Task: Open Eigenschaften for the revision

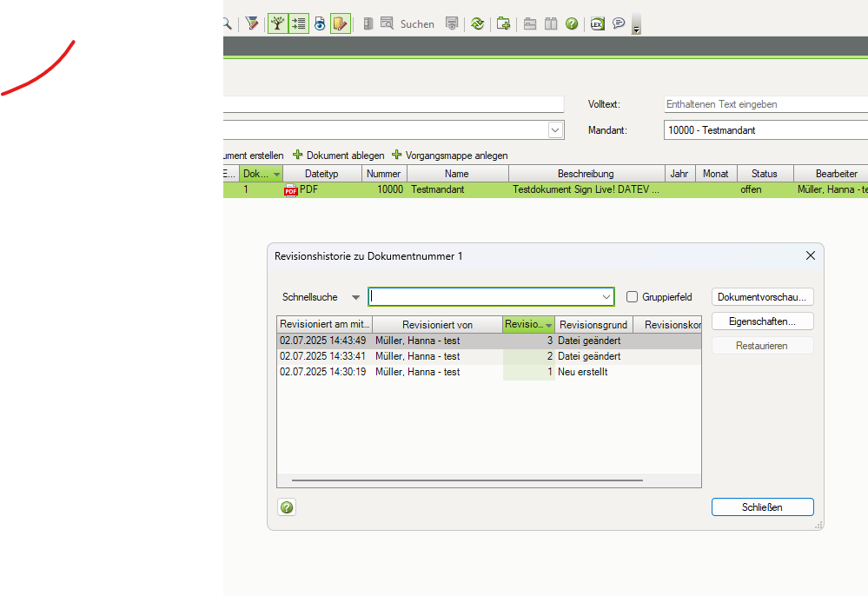Action: (x=762, y=321)
